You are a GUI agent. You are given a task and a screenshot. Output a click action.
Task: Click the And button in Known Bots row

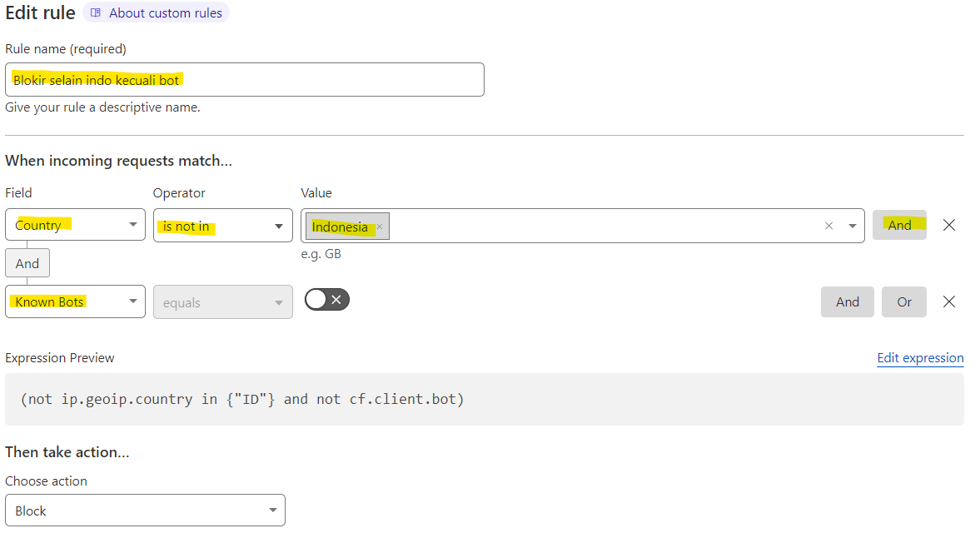coord(847,301)
